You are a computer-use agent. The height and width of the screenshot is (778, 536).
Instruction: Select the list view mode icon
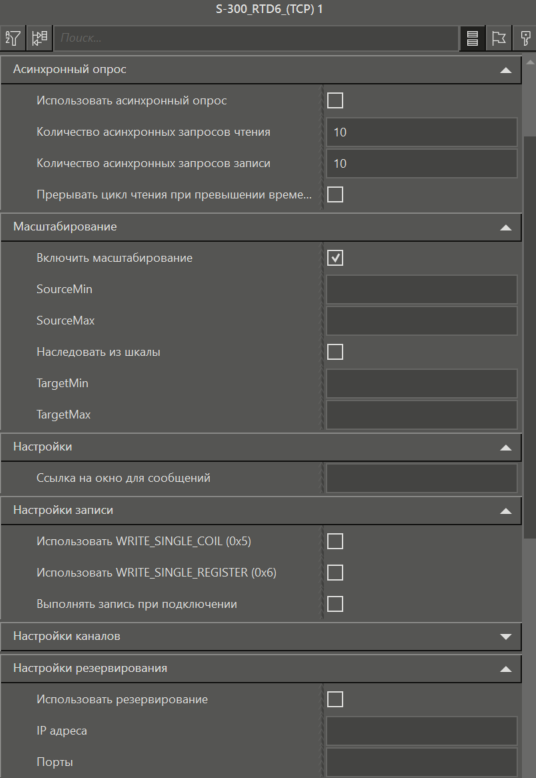pos(472,38)
